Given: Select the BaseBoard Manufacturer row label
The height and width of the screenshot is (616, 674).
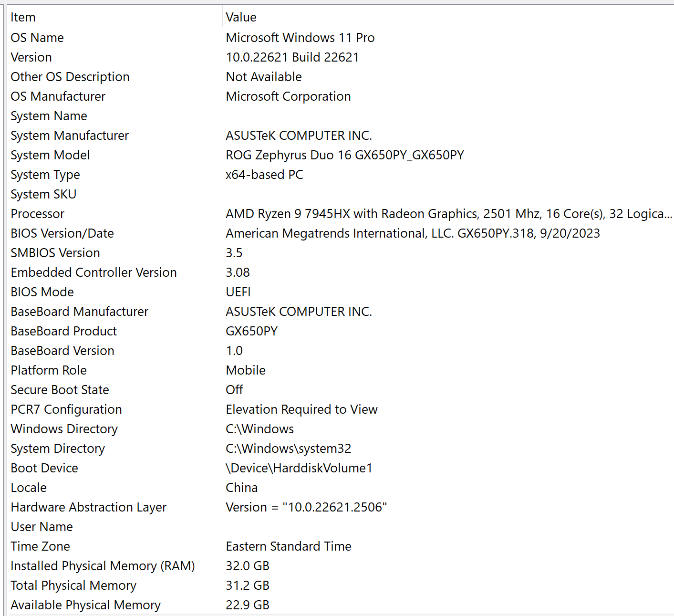Looking at the screenshot, I should coord(79,312).
